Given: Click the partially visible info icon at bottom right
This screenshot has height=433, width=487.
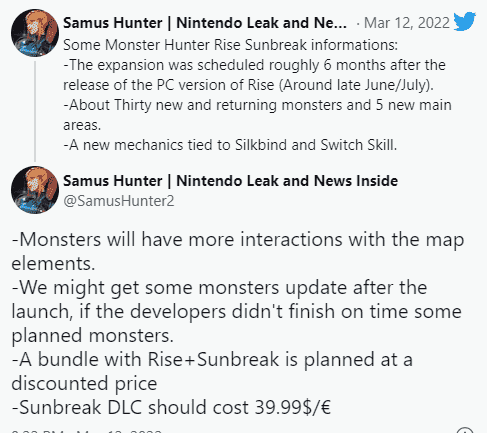Looking at the screenshot, I should 464,430.
